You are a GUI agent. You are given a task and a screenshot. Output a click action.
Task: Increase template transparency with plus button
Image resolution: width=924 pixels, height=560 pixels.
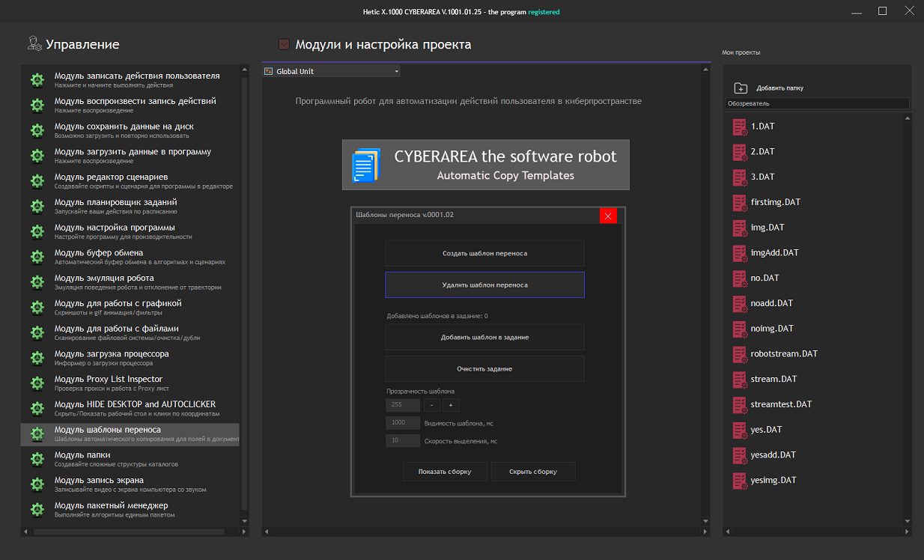pyautogui.click(x=451, y=405)
